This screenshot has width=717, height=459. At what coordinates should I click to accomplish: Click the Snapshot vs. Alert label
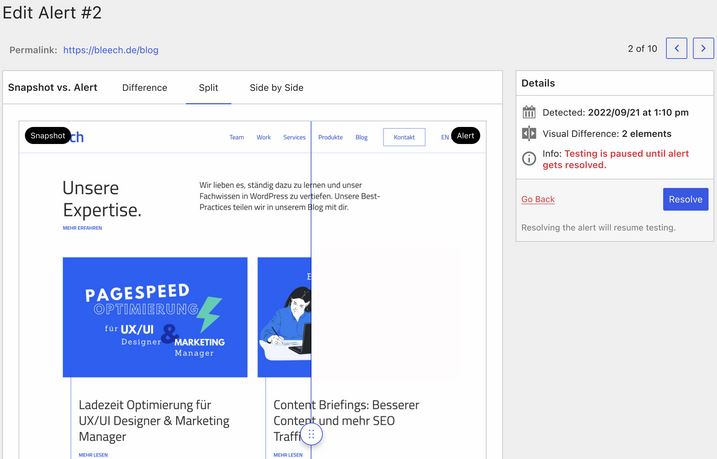[53, 87]
